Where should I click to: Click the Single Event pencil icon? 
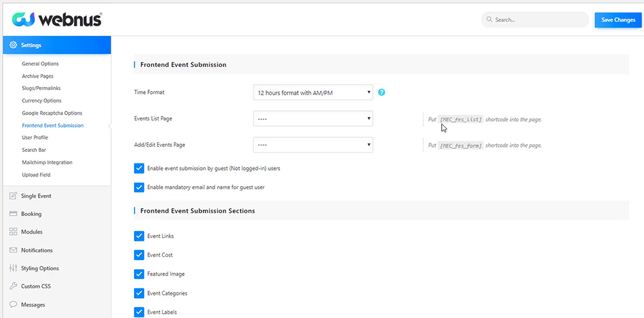coord(13,196)
